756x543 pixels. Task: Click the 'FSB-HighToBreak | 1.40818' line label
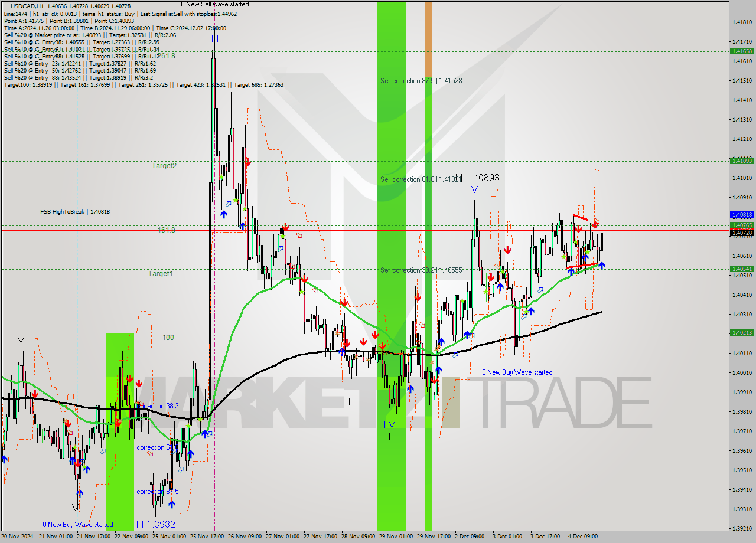[x=75, y=211]
